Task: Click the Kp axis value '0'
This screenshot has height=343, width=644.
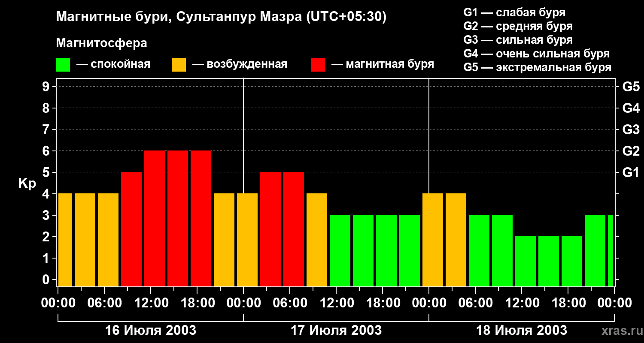Action: coord(47,280)
